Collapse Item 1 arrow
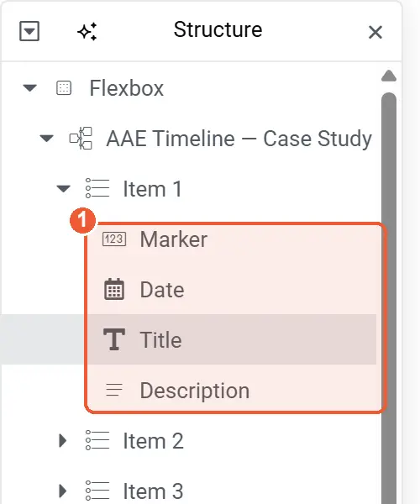Viewport: 420px width, 504px height. tap(63, 189)
